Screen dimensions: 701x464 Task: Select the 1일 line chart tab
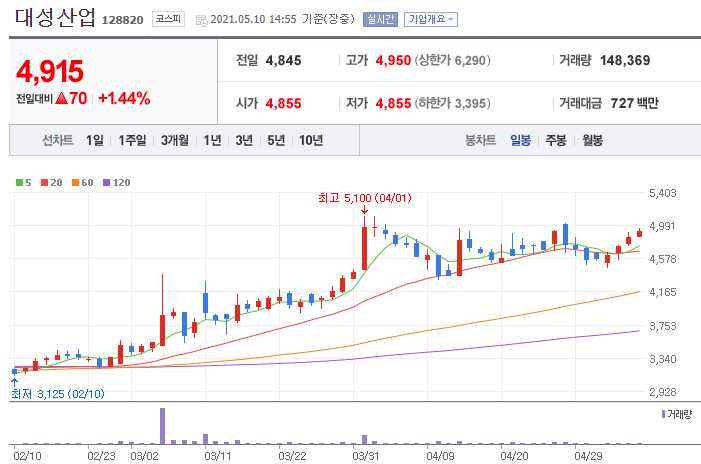tap(95, 140)
